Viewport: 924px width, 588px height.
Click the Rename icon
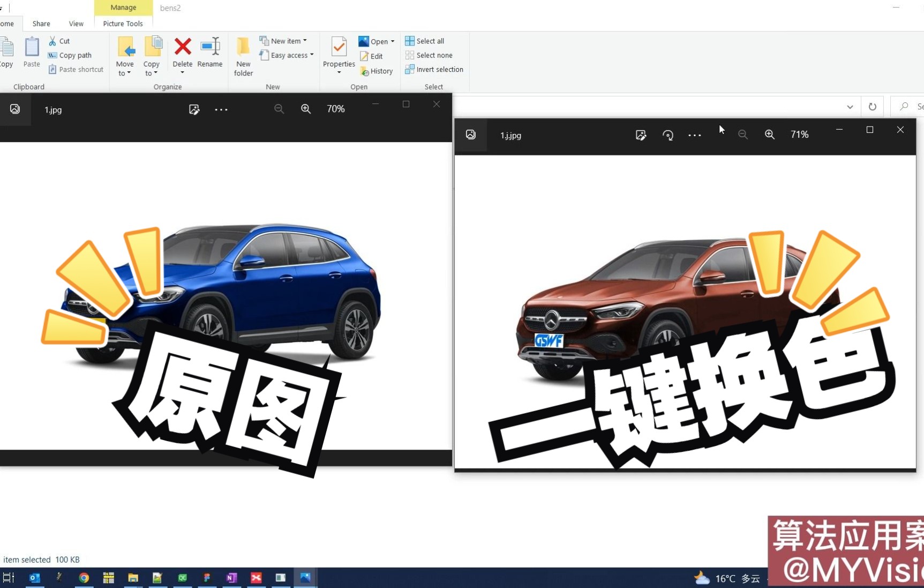[x=210, y=47]
